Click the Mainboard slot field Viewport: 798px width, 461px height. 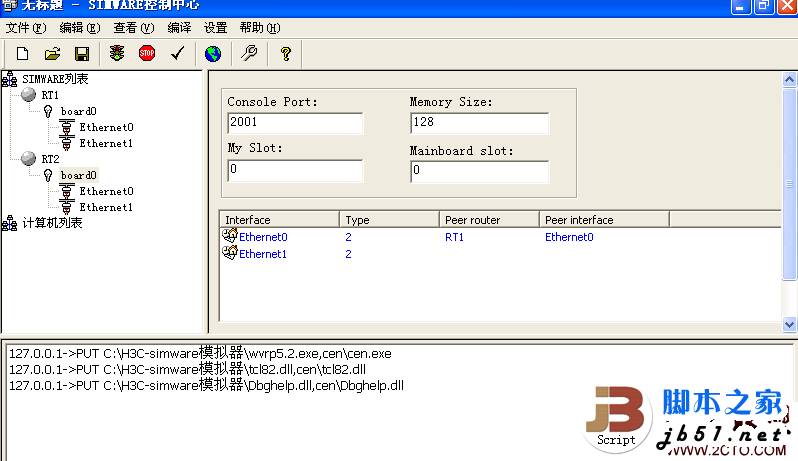[479, 171]
